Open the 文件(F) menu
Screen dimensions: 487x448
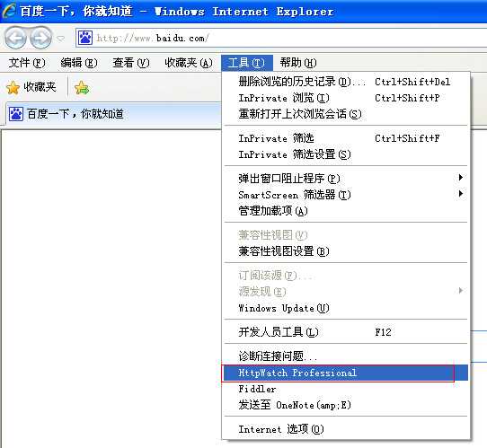click(27, 63)
